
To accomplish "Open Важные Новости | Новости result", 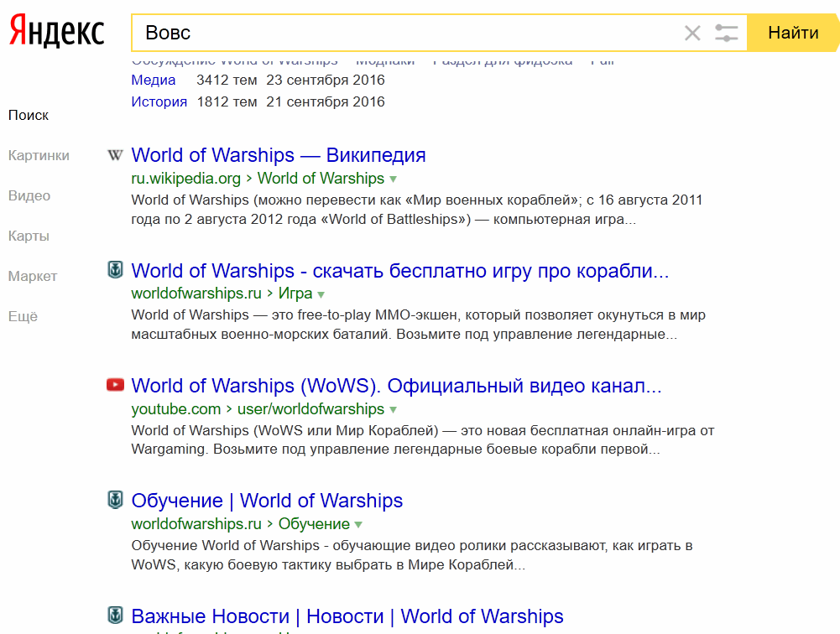I will [347, 616].
